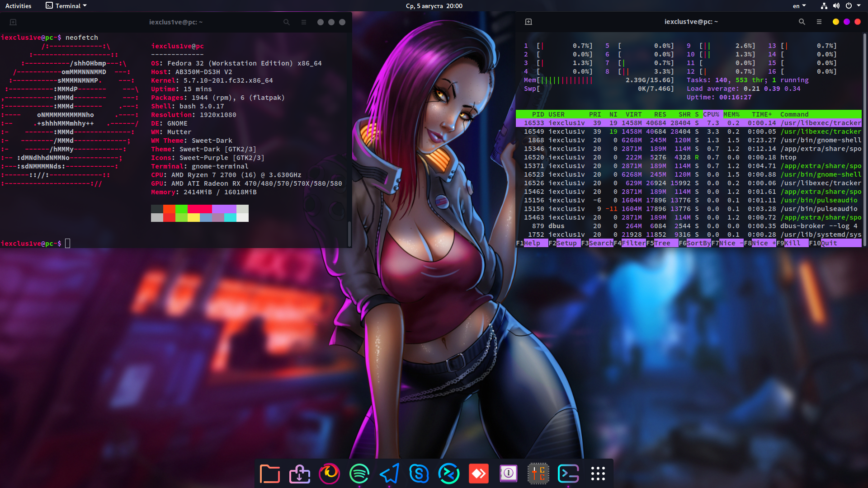The width and height of the screenshot is (868, 488).
Task: Sort htop by RES column header
Action: tap(660, 114)
